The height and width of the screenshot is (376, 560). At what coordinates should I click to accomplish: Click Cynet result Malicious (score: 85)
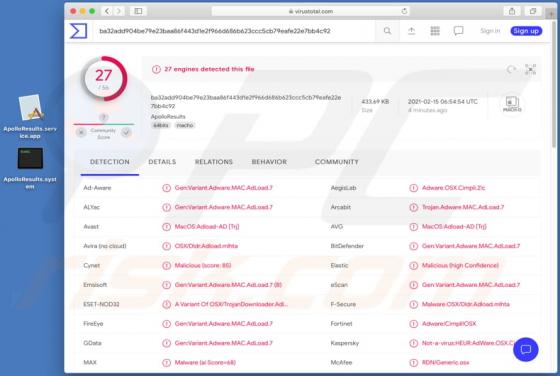203,265
